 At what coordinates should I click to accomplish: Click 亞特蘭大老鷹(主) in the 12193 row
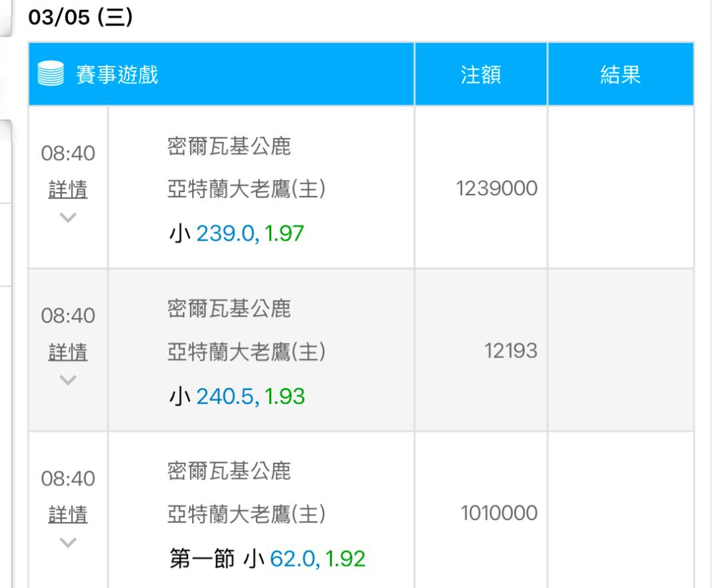tap(247, 351)
